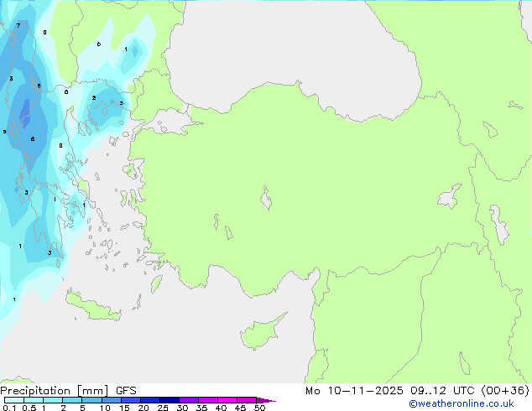Viewport: 532px width, 411px height.
Task: Click the '50' legend scale label
Action: coord(259,408)
